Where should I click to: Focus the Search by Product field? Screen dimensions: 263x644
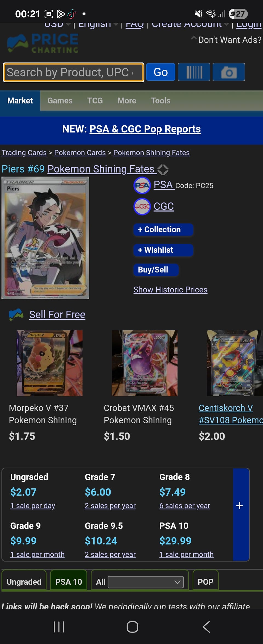[73, 72]
